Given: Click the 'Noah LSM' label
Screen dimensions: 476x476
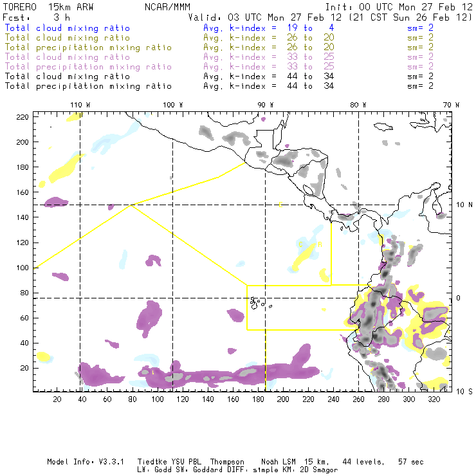Looking at the screenshot, I should point(279,462).
